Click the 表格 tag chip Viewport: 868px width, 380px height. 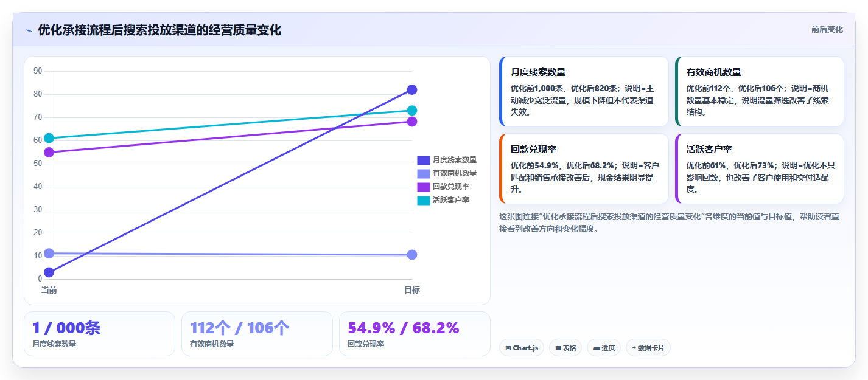tap(565, 348)
